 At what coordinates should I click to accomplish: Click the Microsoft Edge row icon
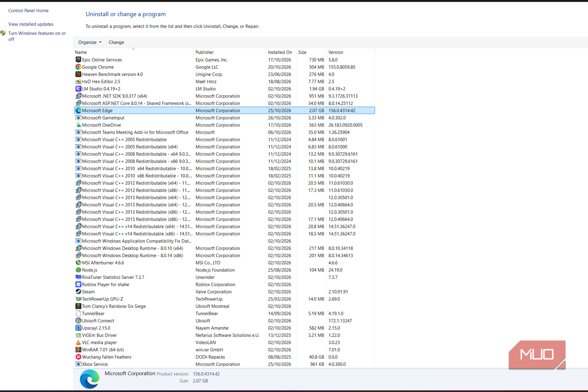[78, 110]
